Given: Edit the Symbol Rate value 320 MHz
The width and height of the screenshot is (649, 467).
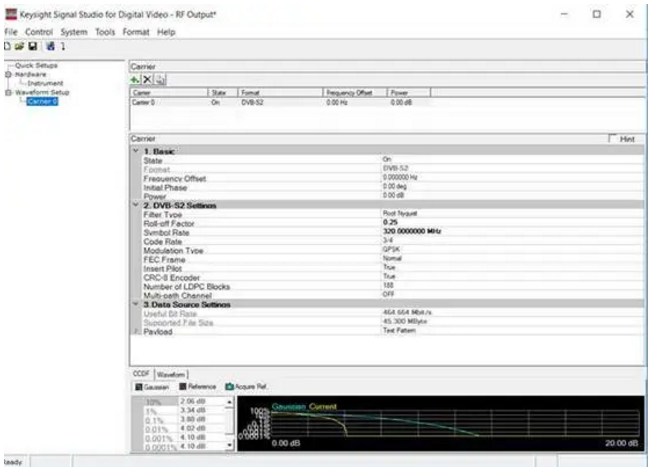Looking at the screenshot, I should [512, 231].
